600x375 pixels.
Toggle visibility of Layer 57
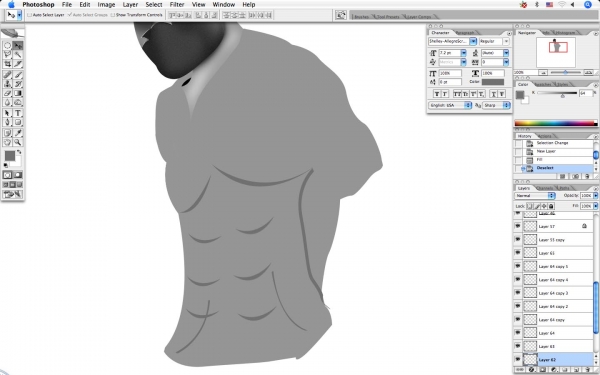click(x=518, y=226)
